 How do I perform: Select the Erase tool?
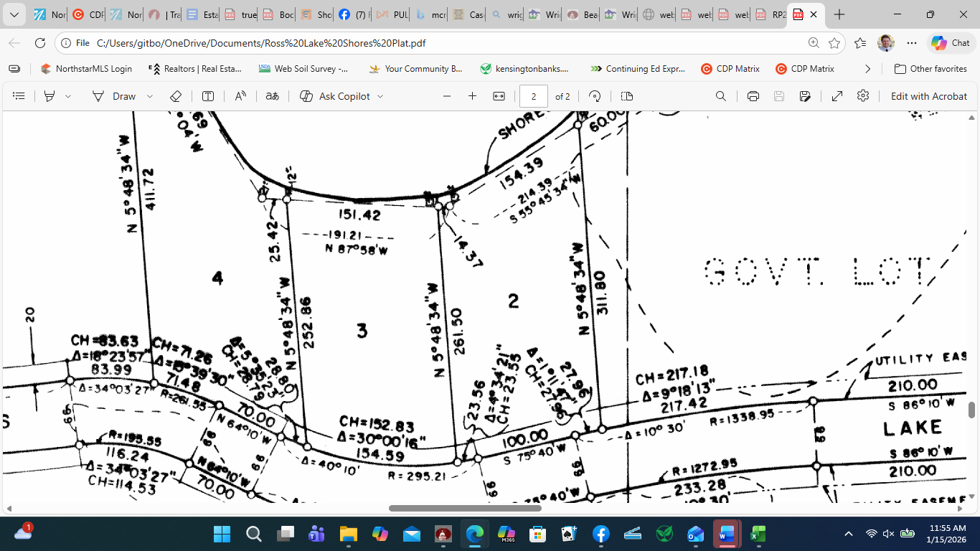click(175, 95)
